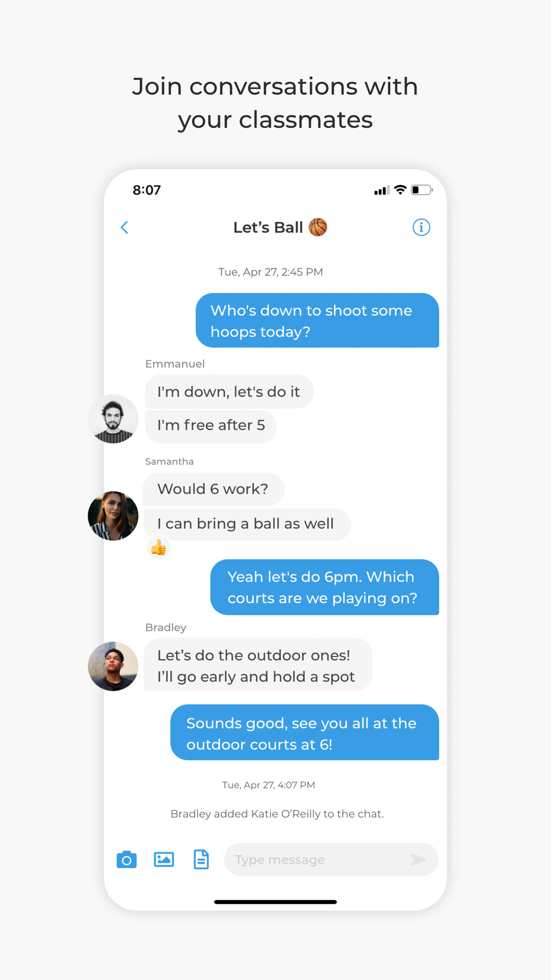Tap the send arrow icon

point(418,859)
